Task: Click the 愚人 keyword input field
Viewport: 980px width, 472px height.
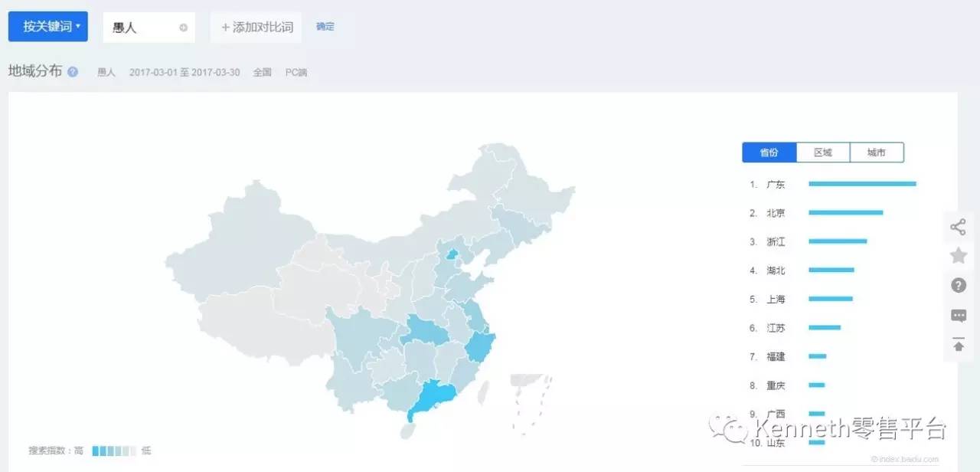Action: click(142, 28)
